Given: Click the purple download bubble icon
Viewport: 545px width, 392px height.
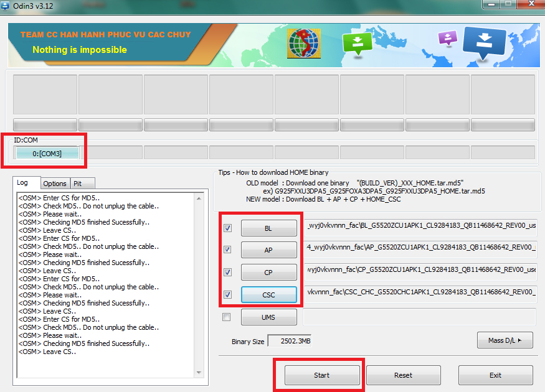Looking at the screenshot, I should point(447,38).
